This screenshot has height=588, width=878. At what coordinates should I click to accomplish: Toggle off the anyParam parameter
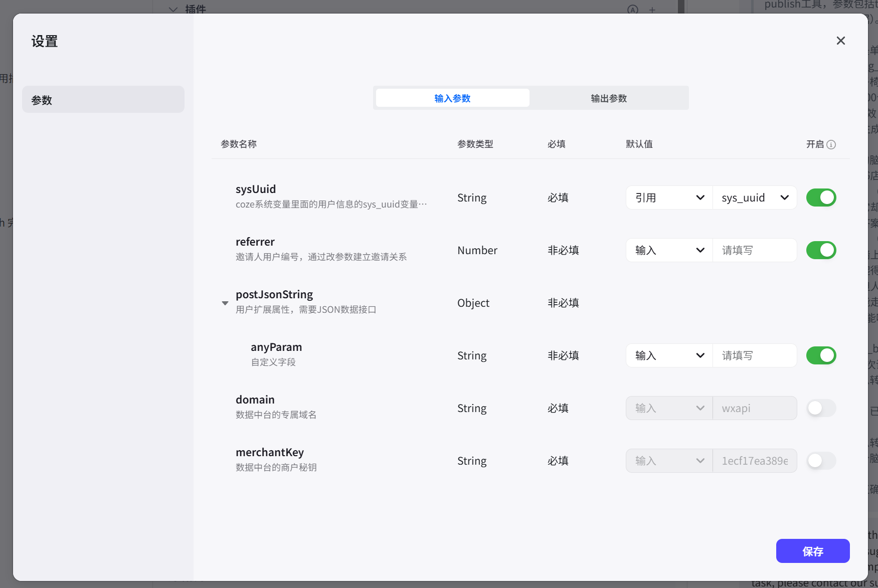(821, 355)
